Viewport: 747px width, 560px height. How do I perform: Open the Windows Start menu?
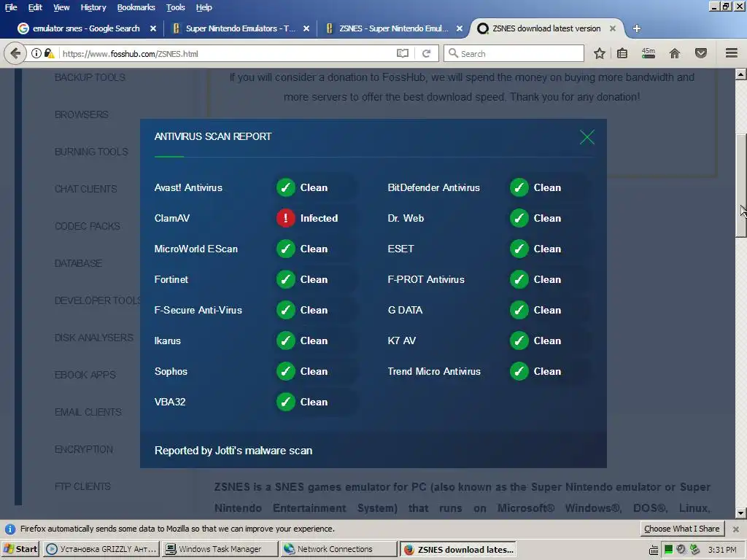(x=20, y=549)
